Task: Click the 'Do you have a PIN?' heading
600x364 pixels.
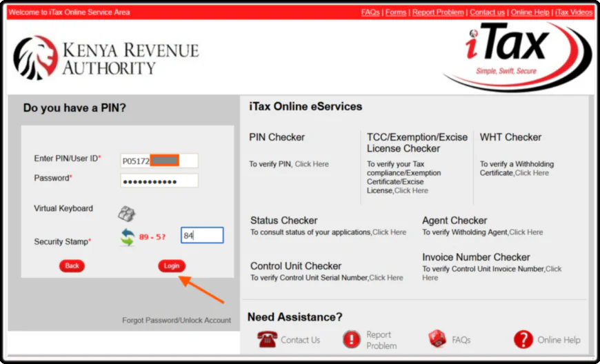Action: (x=74, y=108)
